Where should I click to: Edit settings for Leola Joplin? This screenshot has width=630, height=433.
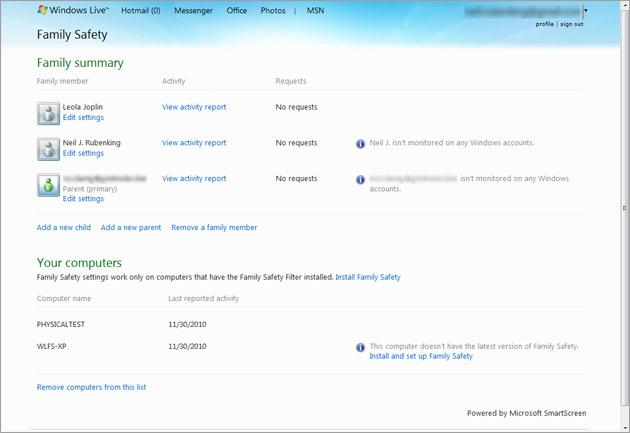point(83,117)
